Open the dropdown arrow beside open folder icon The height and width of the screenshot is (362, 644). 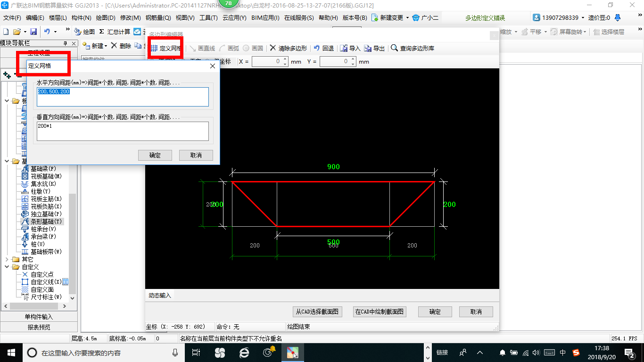coord(25,32)
